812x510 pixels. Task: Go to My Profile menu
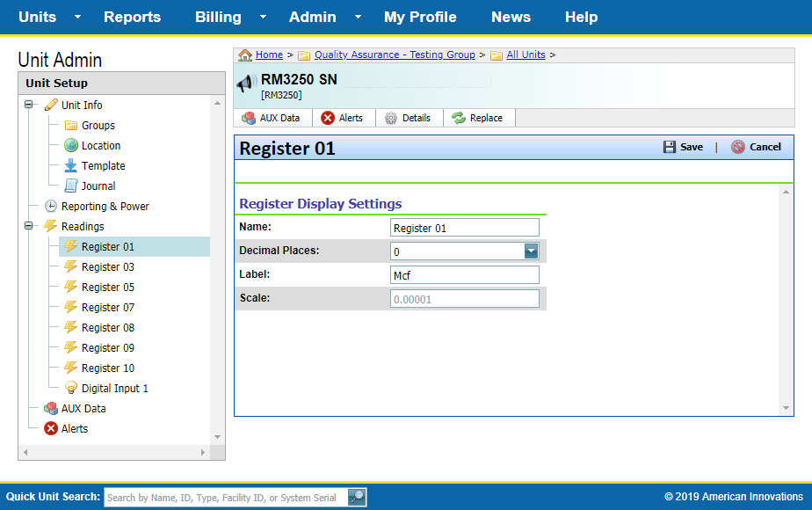click(x=420, y=18)
